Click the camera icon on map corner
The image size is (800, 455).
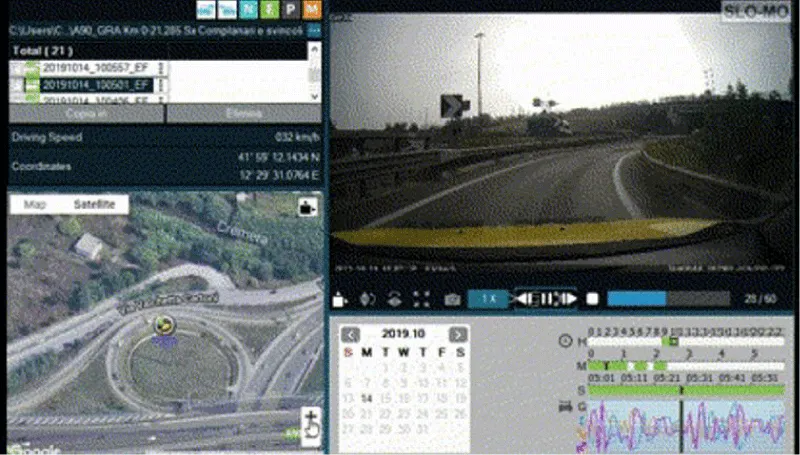[x=307, y=208]
